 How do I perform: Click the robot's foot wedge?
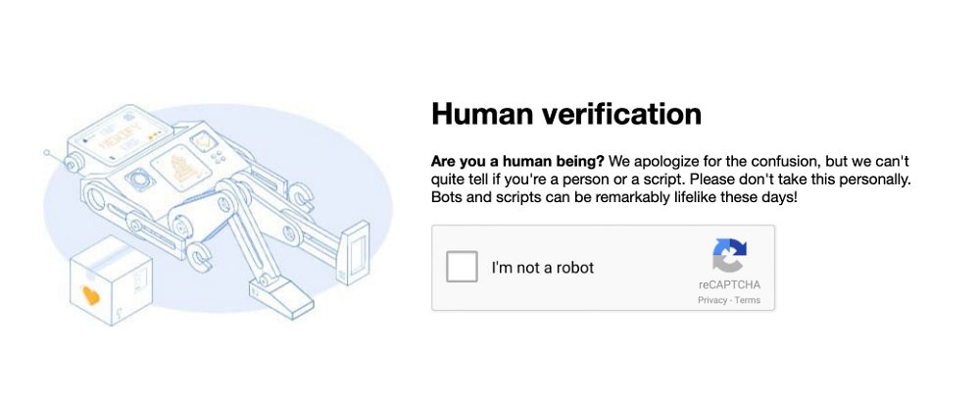pos(281,298)
